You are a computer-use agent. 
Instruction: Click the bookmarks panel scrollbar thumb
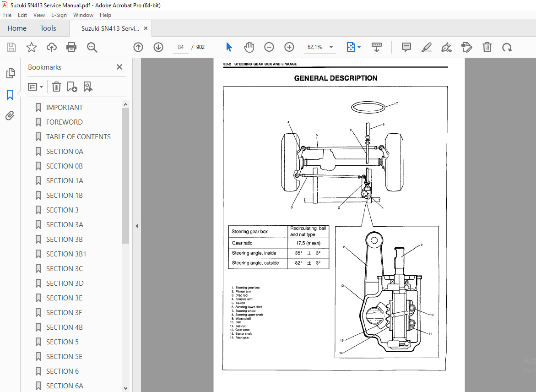[125, 176]
